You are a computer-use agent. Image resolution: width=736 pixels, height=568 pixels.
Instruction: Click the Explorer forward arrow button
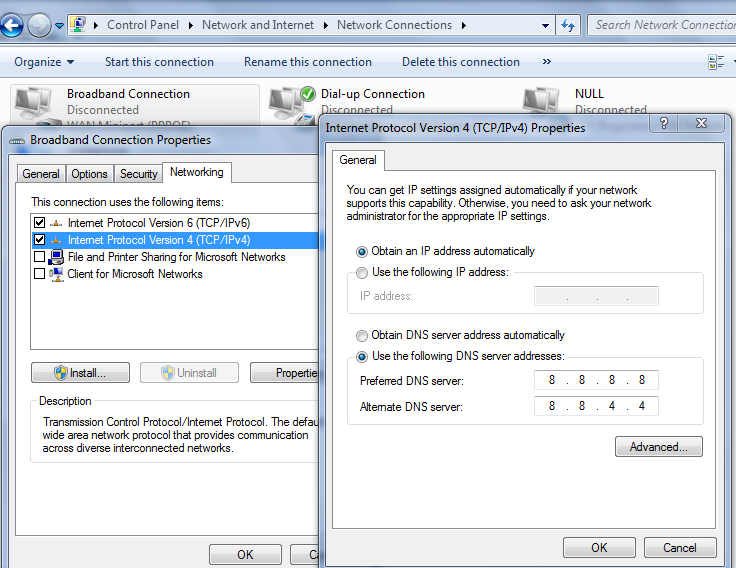click(x=39, y=25)
